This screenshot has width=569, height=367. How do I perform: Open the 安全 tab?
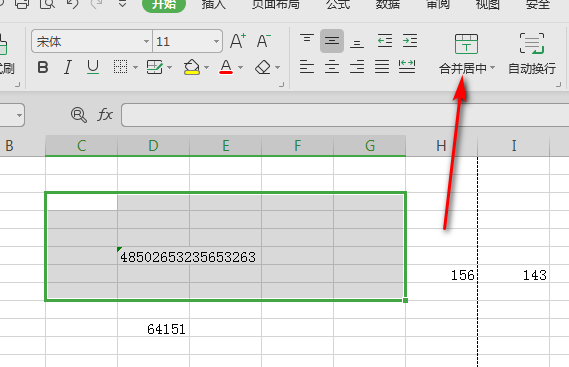coord(538,5)
